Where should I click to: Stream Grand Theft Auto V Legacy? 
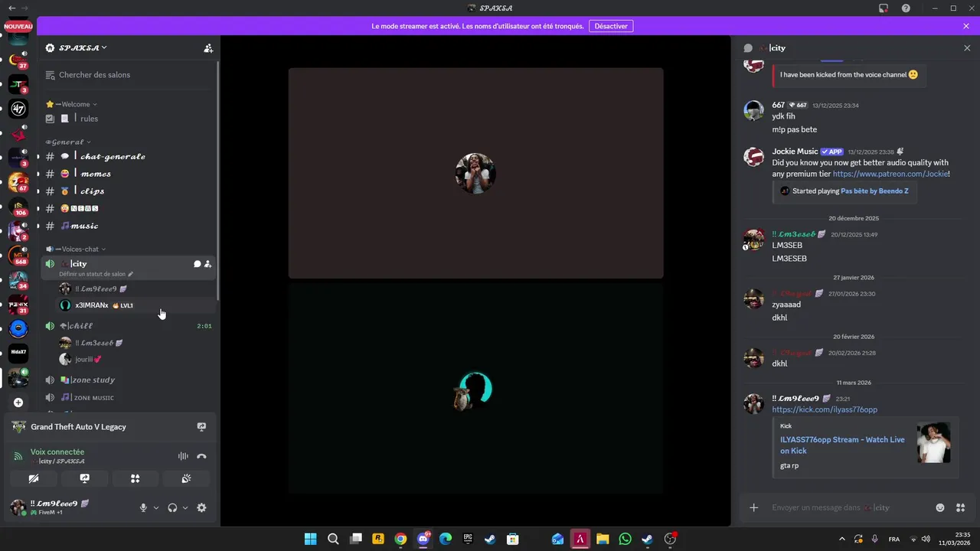pyautogui.click(x=201, y=427)
